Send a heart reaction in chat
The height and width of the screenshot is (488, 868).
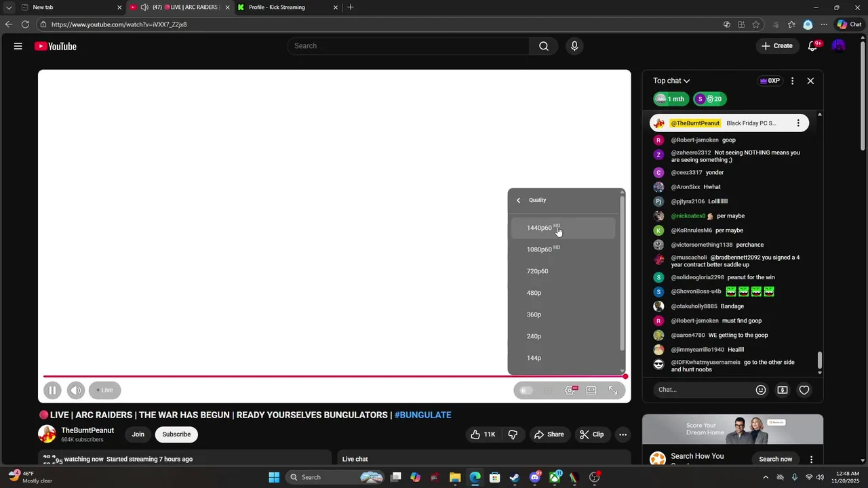(804, 390)
